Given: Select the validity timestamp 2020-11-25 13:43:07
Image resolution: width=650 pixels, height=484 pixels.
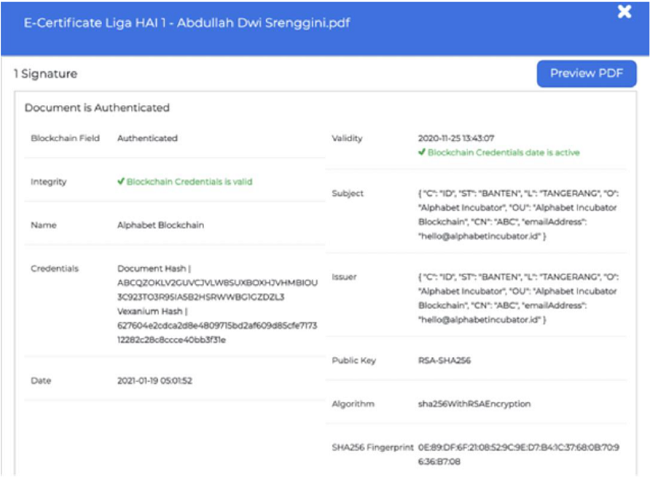Looking at the screenshot, I should pyautogui.click(x=456, y=139).
